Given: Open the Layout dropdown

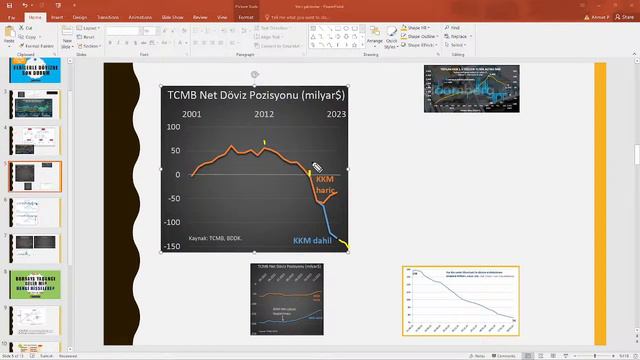Looking at the screenshot, I should (89, 28).
